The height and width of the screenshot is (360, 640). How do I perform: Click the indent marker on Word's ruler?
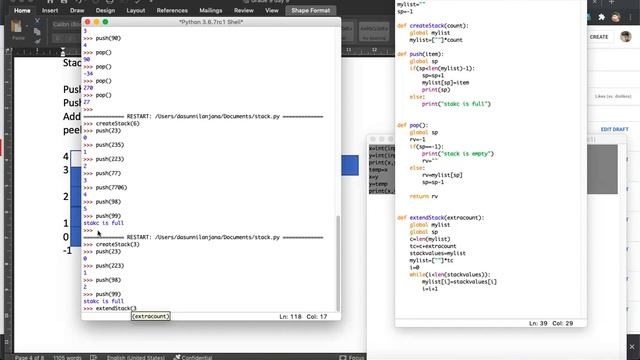[62, 51]
